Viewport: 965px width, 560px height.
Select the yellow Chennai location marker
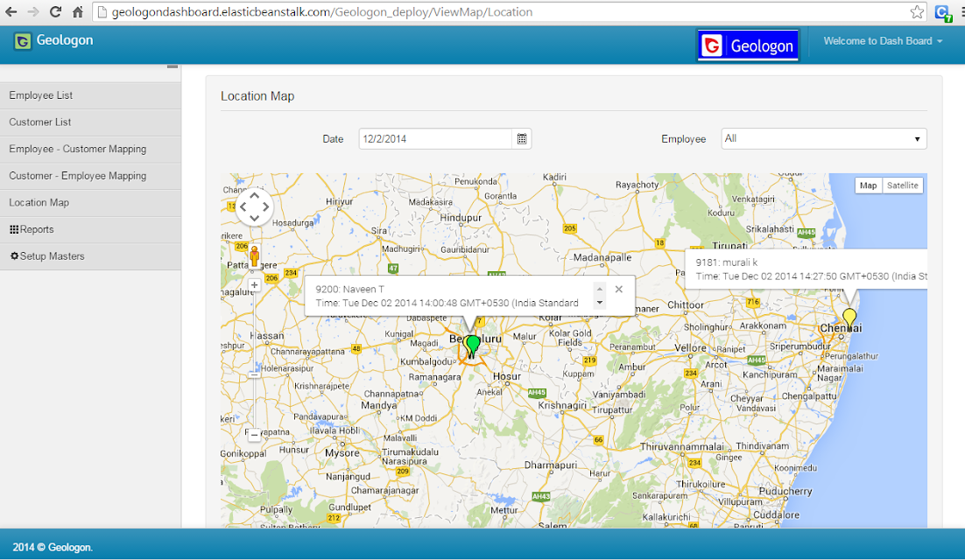pyautogui.click(x=849, y=318)
